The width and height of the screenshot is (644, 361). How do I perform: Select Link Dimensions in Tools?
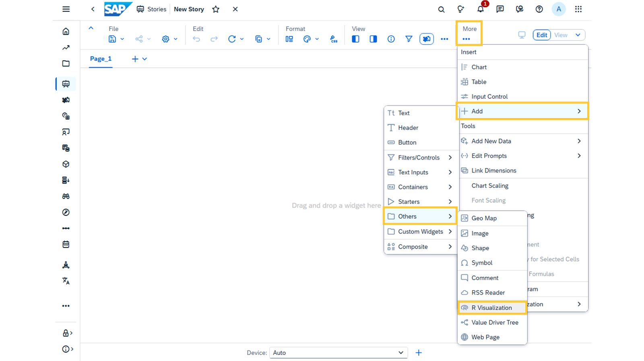coord(523,170)
